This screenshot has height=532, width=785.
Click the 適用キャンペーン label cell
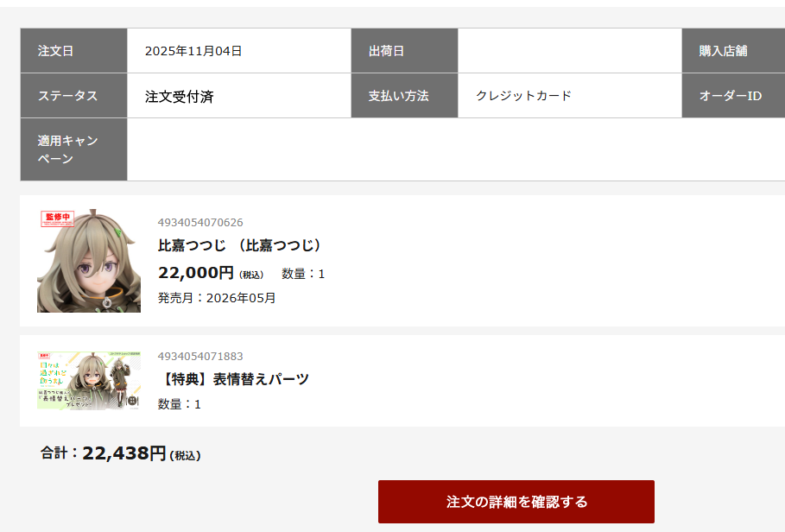(x=73, y=149)
